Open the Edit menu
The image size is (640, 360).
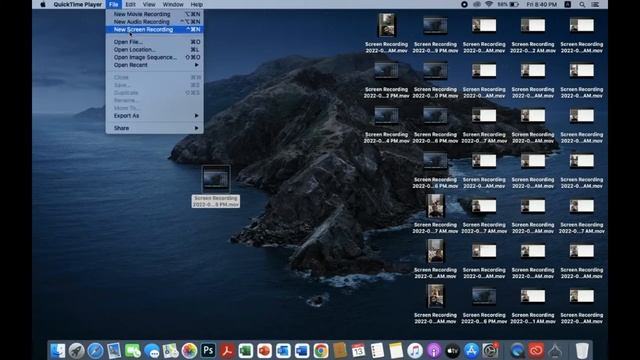pyautogui.click(x=130, y=4)
